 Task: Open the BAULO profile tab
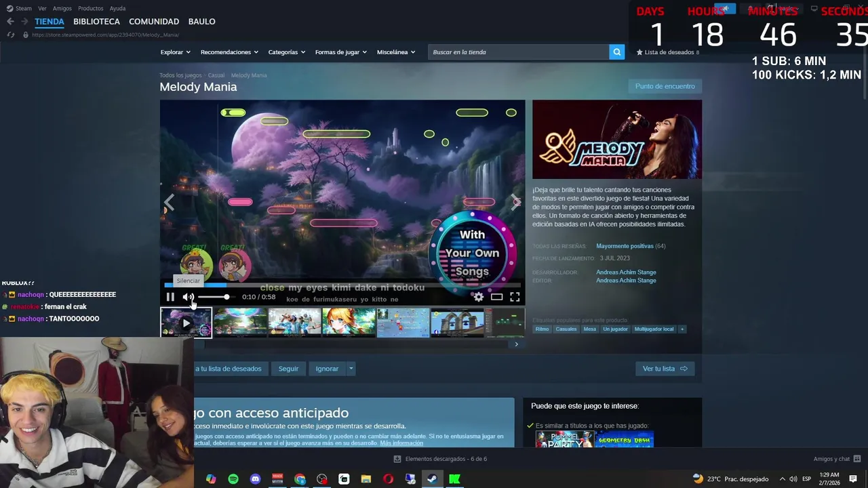201,22
